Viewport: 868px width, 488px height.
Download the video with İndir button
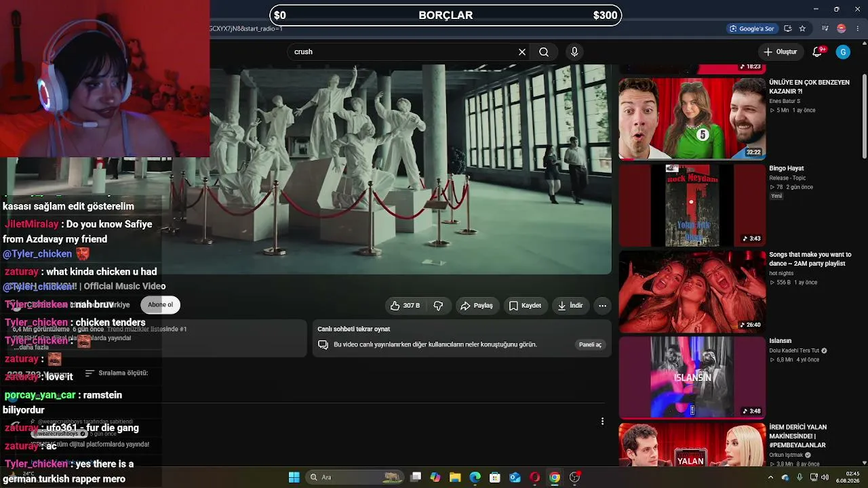coord(570,306)
